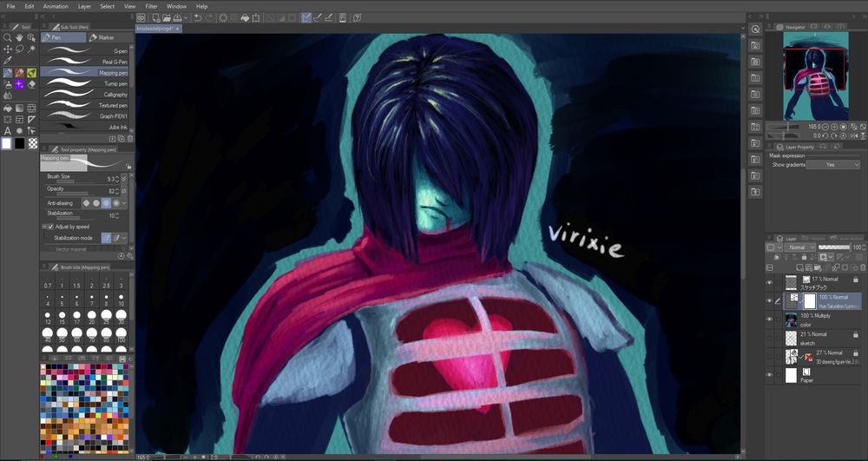Open the Filter menu

click(x=152, y=6)
